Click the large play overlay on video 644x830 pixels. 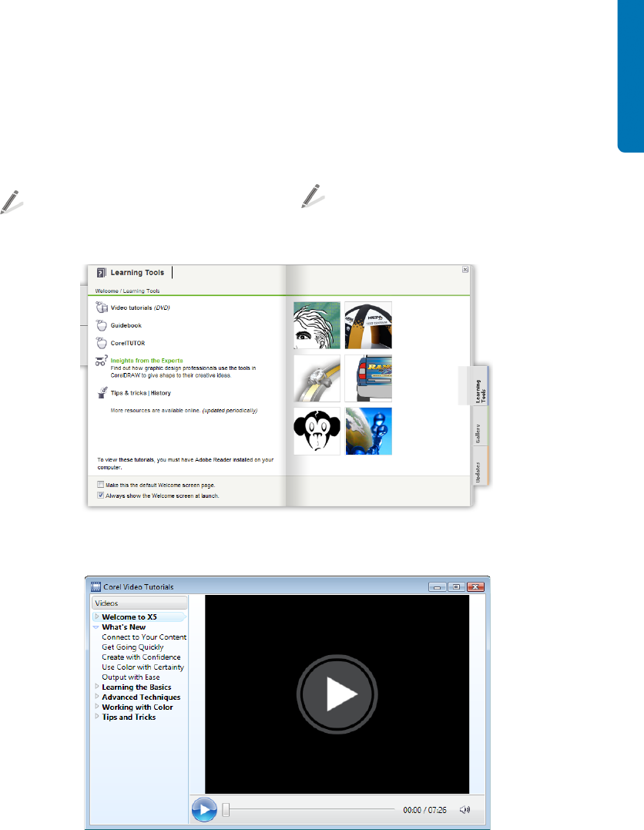pos(337,694)
